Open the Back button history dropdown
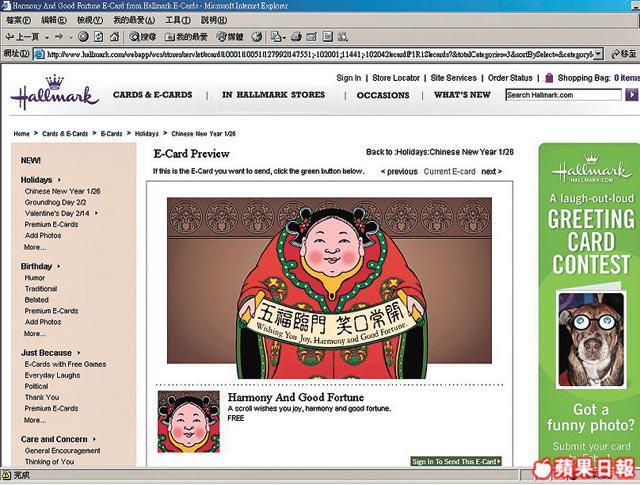Image resolution: width=640 pixels, height=485 pixels. tap(47, 37)
